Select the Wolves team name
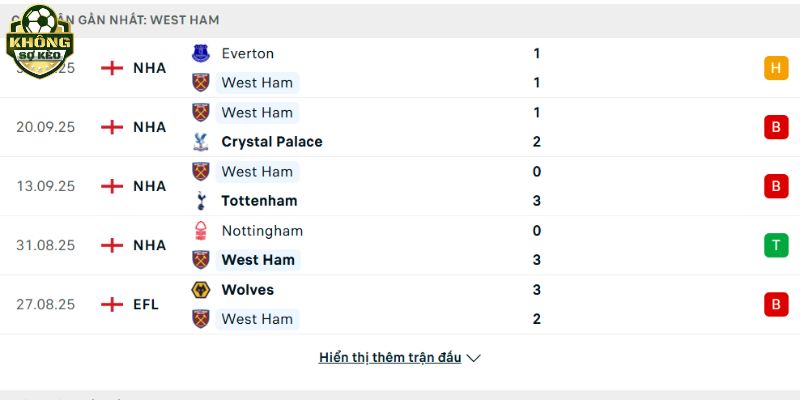Viewport: 800px width, 400px height. pyautogui.click(x=247, y=290)
